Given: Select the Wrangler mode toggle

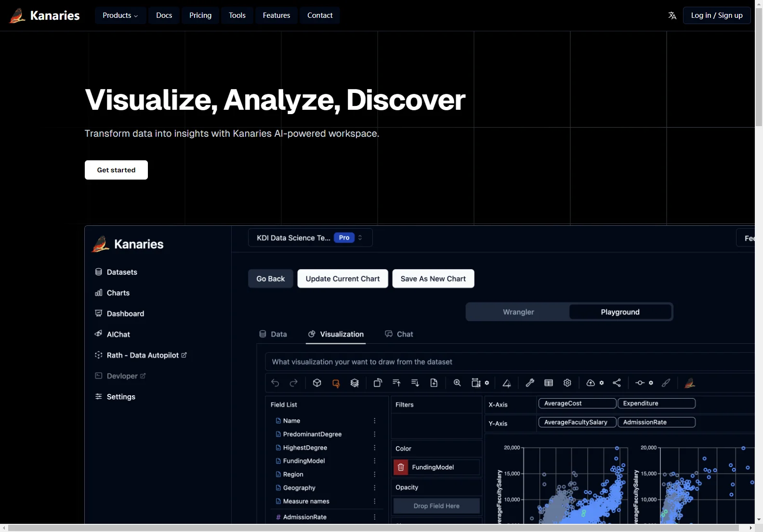Looking at the screenshot, I should 518,312.
